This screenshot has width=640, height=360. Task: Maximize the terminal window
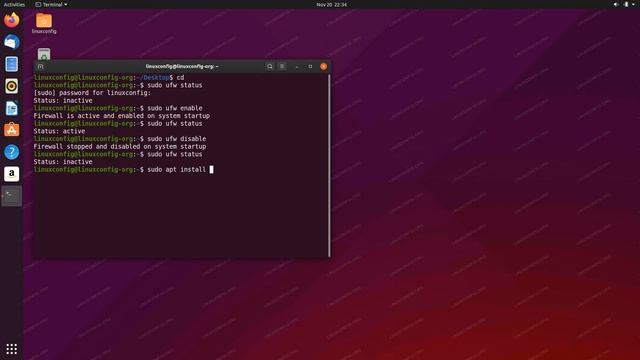coord(310,66)
